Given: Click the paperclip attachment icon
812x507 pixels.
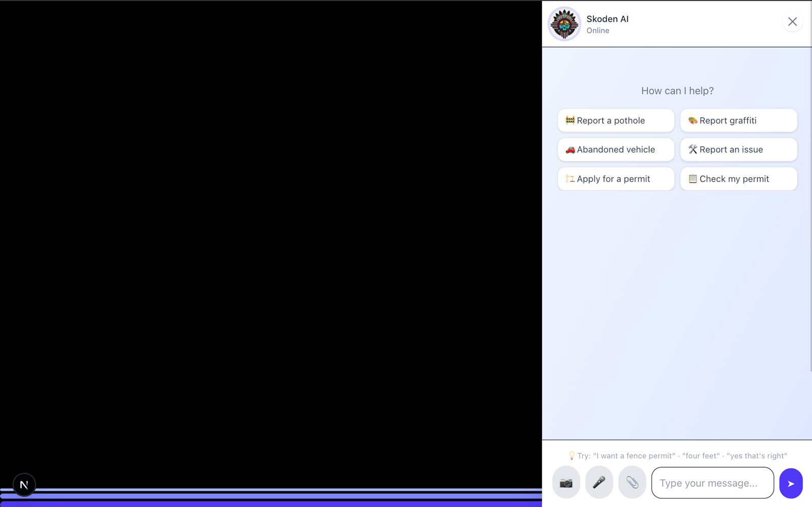Looking at the screenshot, I should pyautogui.click(x=632, y=483).
